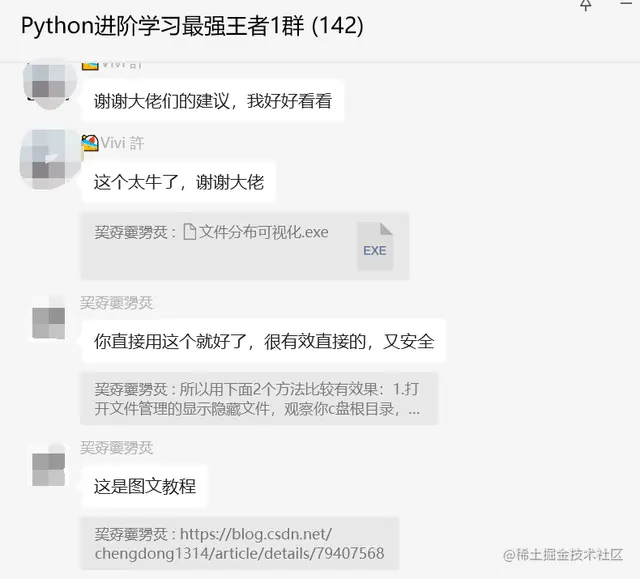Click the Vivi 許 sender name
This screenshot has height=579, width=640.
[x=122, y=143]
